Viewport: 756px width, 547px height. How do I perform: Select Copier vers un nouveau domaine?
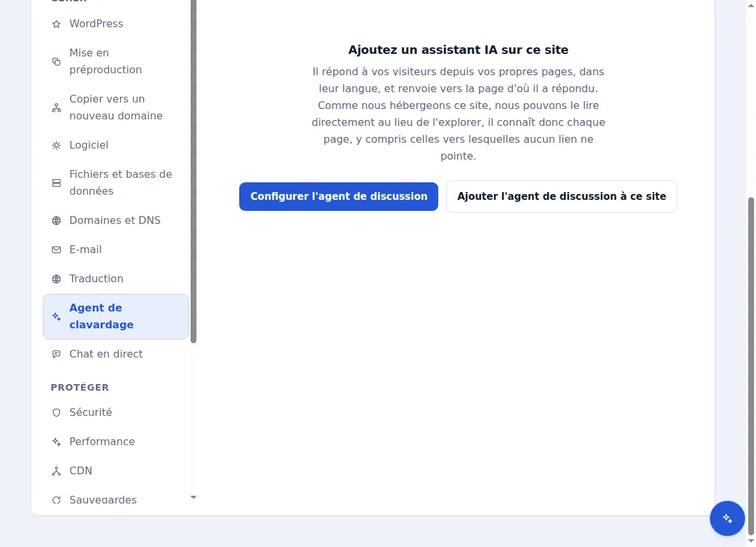tap(115, 107)
